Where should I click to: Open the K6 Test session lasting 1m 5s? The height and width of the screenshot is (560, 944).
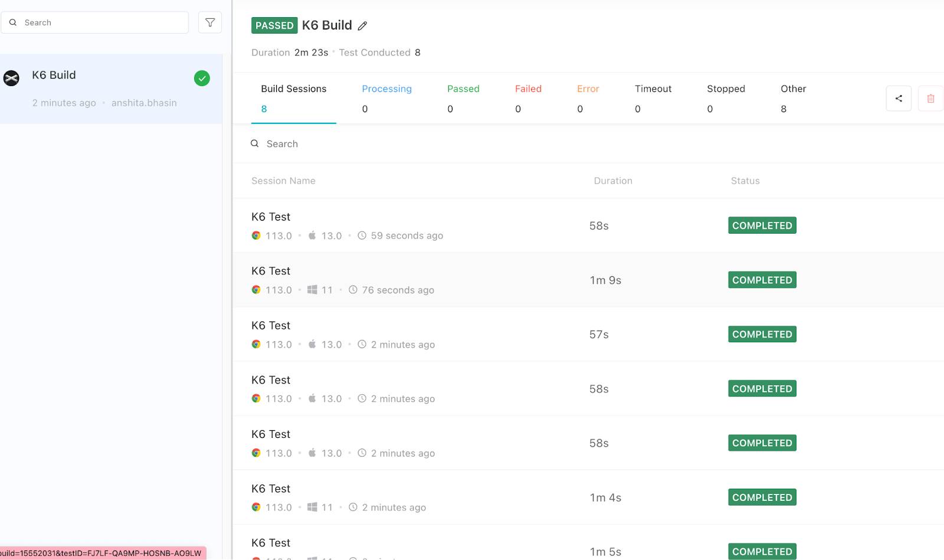pyautogui.click(x=588, y=542)
